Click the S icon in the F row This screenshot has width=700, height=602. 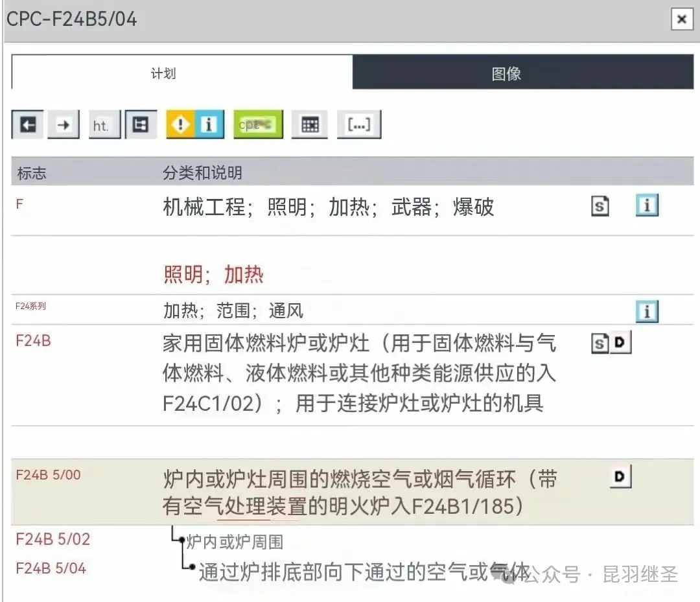(600, 207)
